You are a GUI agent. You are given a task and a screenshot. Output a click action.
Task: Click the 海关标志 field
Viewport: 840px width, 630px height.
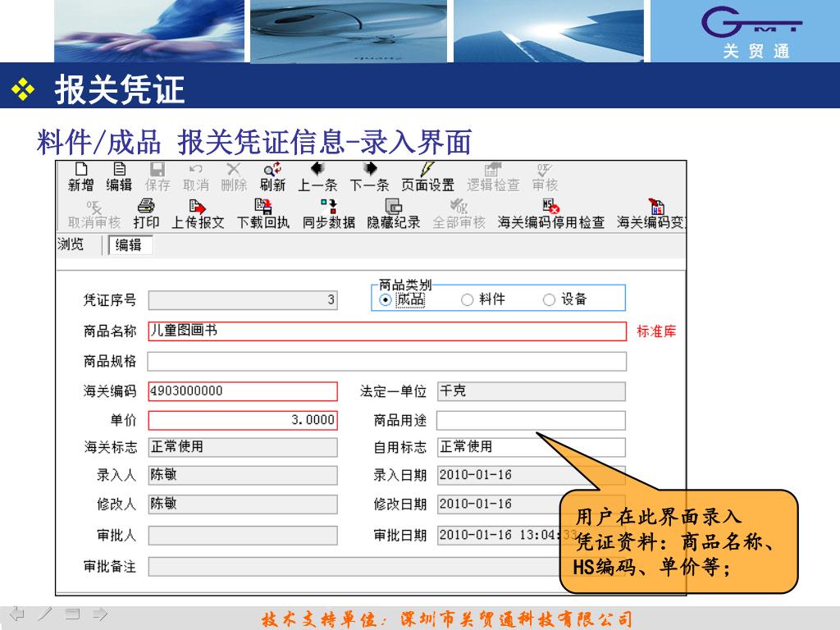(243, 447)
